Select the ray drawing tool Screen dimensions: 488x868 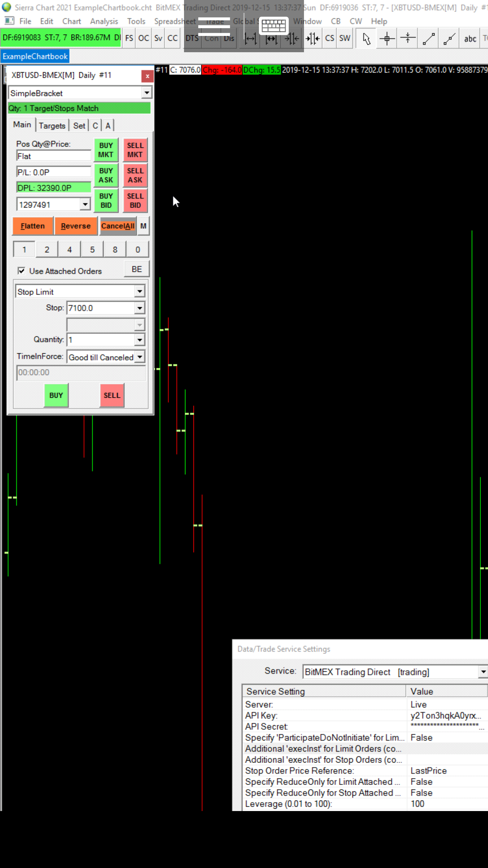tap(449, 38)
